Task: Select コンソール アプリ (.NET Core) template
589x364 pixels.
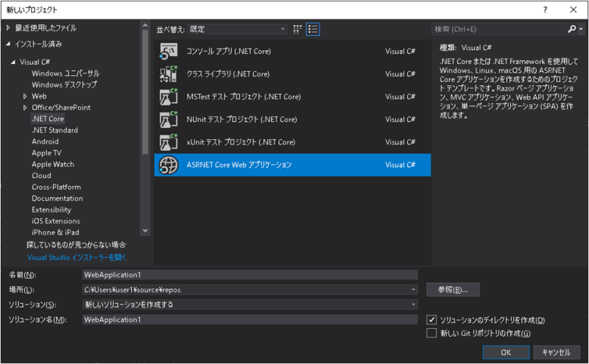Action: pyautogui.click(x=292, y=51)
